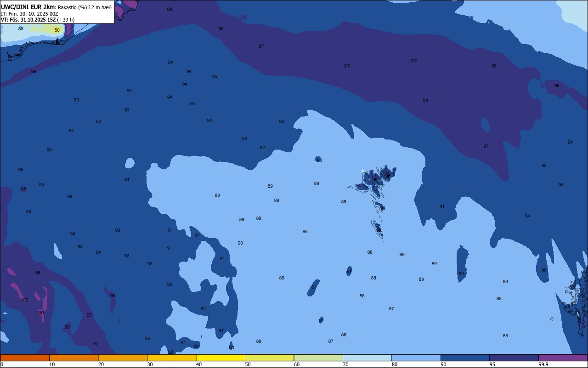Viewport: 588px width, 368px height.
Task: Select the '10' tick label on color bar
Action: point(52,364)
